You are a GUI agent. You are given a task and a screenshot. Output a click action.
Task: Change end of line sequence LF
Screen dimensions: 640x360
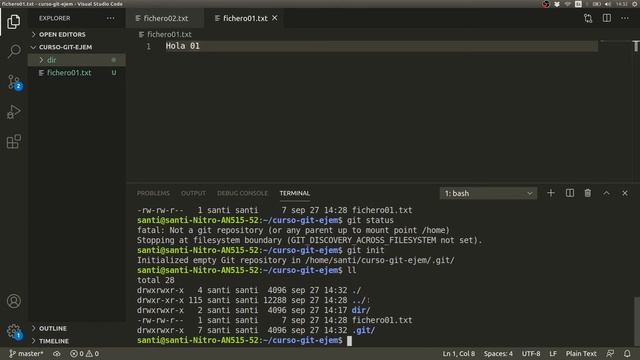coord(553,353)
